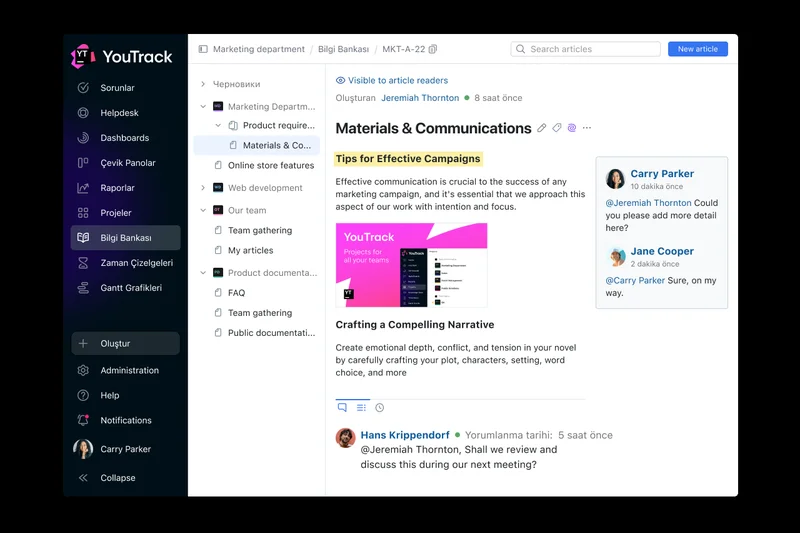The height and width of the screenshot is (533, 800).
Task: Click Marketing department breadcrumb
Action: click(259, 49)
